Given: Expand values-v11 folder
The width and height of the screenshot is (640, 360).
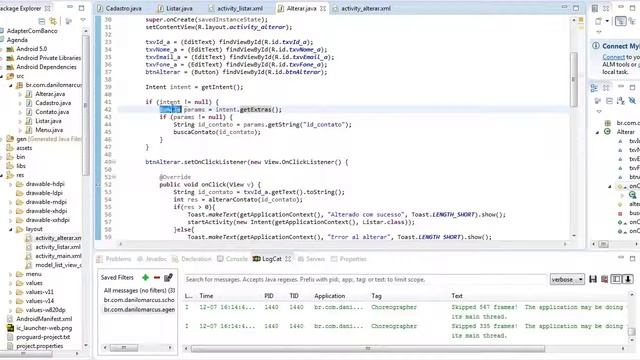Looking at the screenshot, I should (x=11, y=292).
